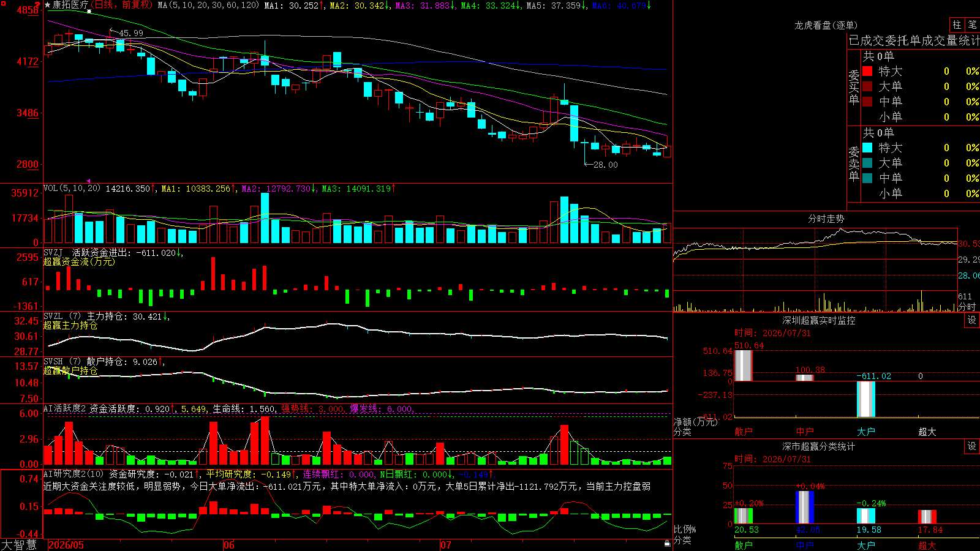
Task: Click the stock name 康拓医疗
Action: click(x=70, y=5)
